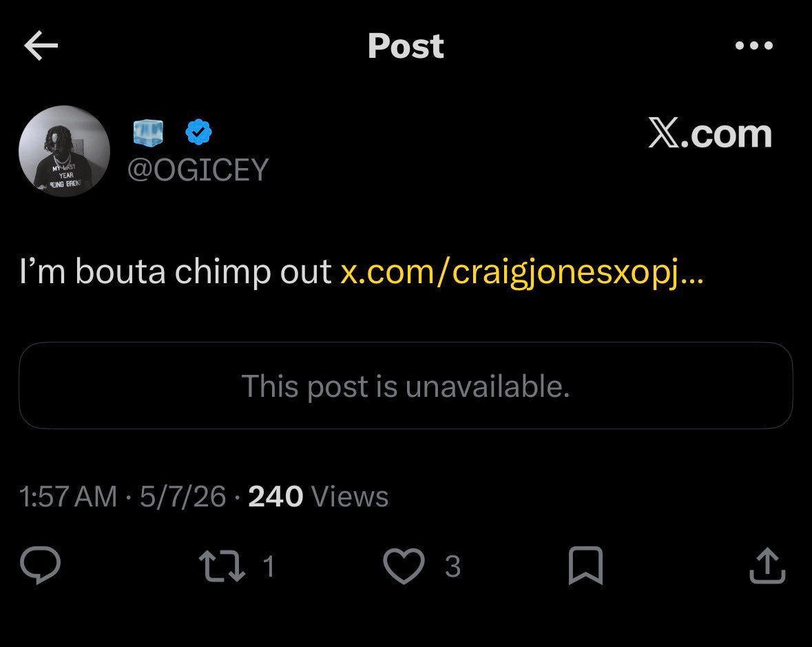Go back using the left arrow
The height and width of the screenshot is (647, 812).
coord(41,45)
